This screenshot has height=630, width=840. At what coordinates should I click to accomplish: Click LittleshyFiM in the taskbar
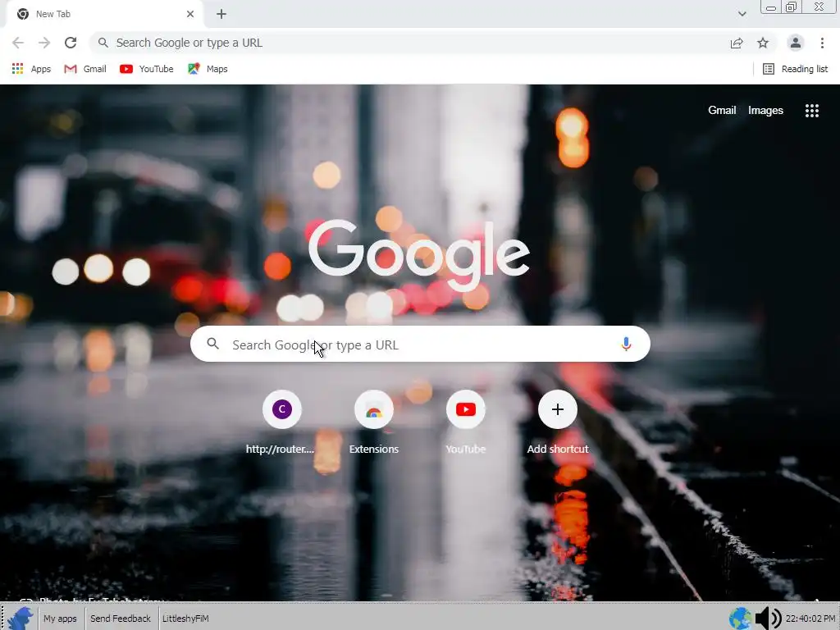pos(185,619)
